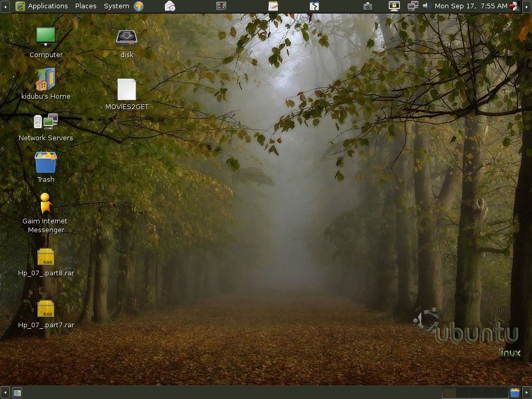This screenshot has width=532, height=399.
Task: Switch to the first workspace in the switcher
Action: tap(449, 393)
